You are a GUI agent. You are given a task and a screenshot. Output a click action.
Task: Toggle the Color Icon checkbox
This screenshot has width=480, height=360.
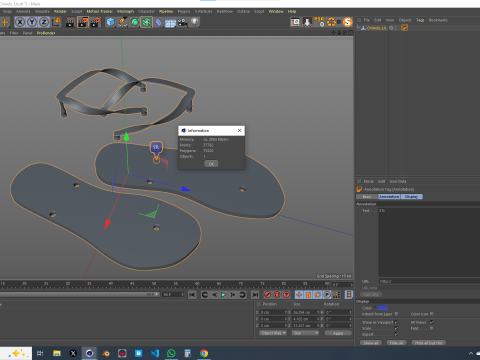point(432,314)
